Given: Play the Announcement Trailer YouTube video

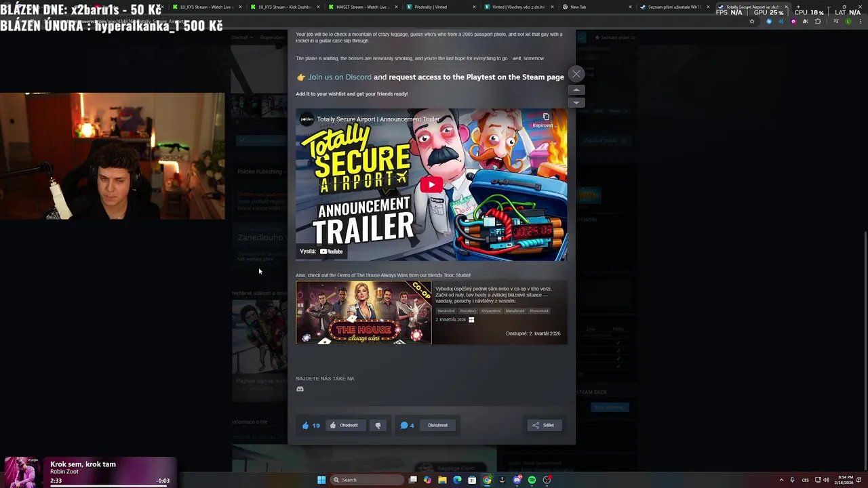Looking at the screenshot, I should point(431,184).
